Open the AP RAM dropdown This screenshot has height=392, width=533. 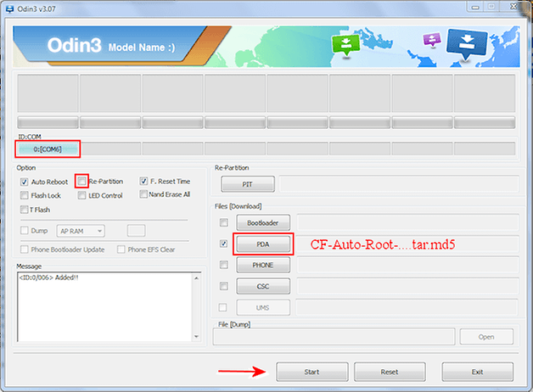pos(81,231)
